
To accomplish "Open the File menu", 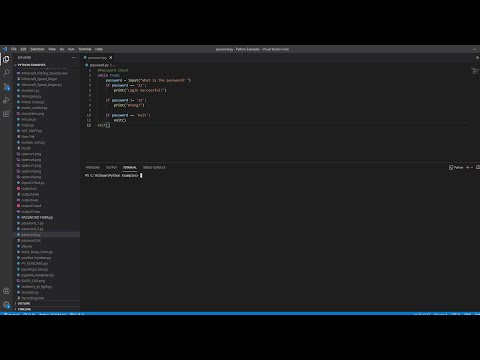I will 14,49.
